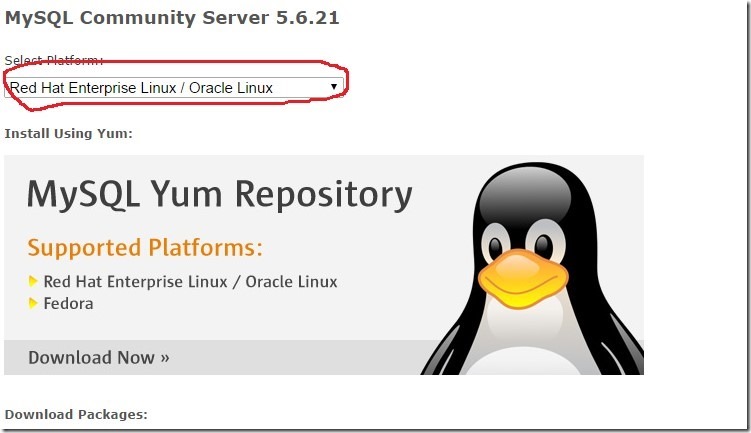Image resolution: width=751 pixels, height=433 pixels.
Task: Click the MySQL Yum Repository banner title
Action: coord(219,194)
